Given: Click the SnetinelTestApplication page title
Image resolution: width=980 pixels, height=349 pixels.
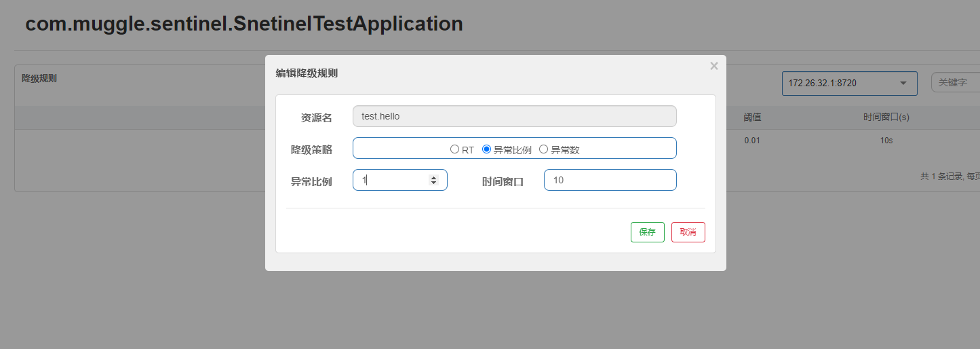Looking at the screenshot, I should [244, 24].
